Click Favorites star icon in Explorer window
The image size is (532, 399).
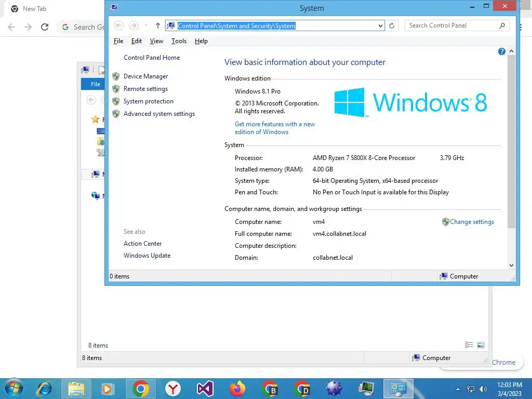point(96,119)
